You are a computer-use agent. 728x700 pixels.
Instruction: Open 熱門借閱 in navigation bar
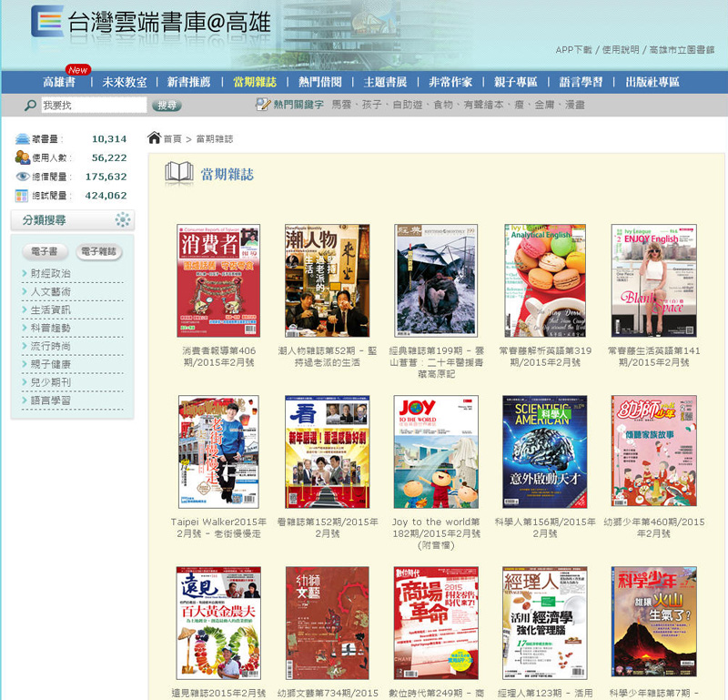coord(320,82)
